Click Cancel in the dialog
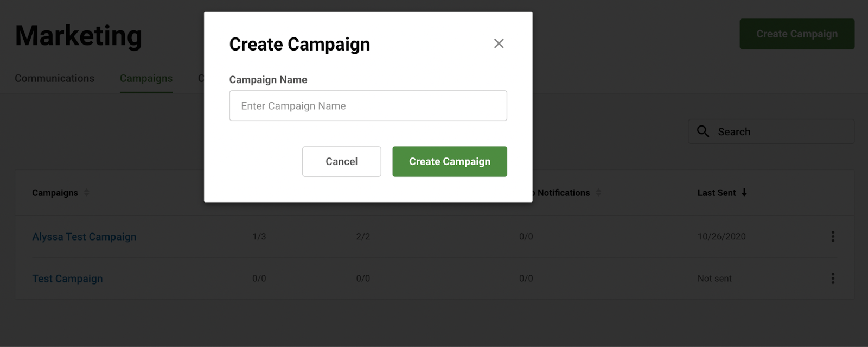868x347 pixels. (x=341, y=161)
